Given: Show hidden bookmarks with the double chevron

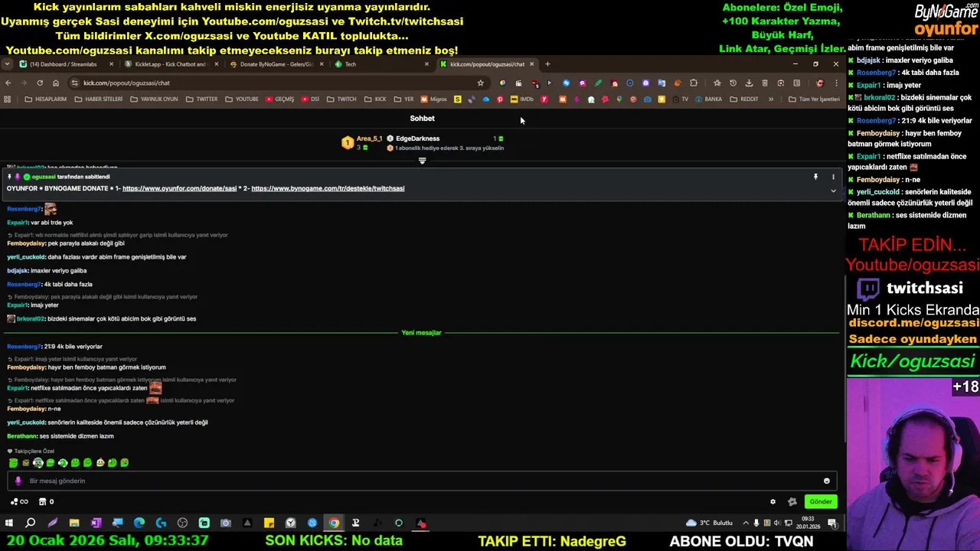Looking at the screenshot, I should tap(771, 99).
